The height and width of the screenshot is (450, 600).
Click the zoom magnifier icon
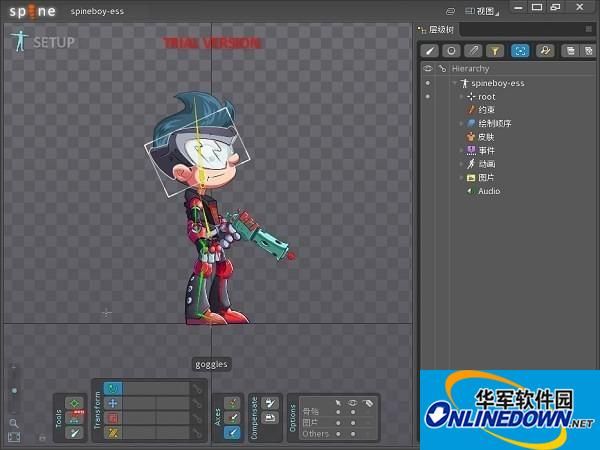tap(14, 423)
